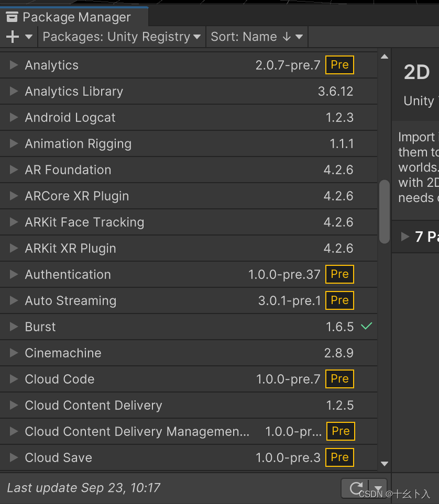This screenshot has height=504, width=439.
Task: Click version 1.1.1 of Animation Rigging
Action: [342, 144]
